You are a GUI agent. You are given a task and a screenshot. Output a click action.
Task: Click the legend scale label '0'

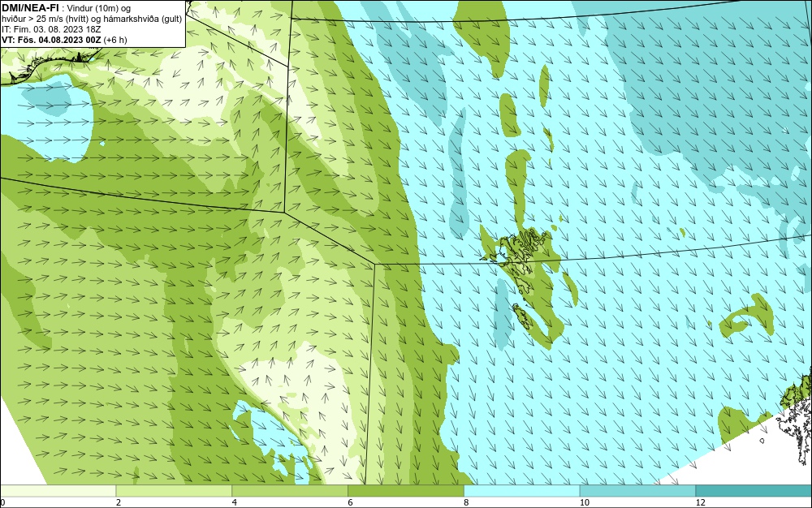[2, 502]
